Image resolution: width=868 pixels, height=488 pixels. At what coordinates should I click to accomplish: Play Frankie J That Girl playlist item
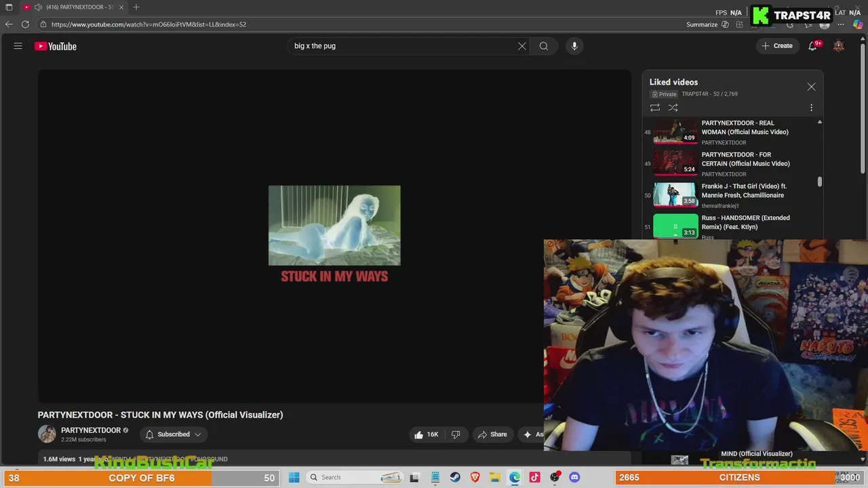coord(732,195)
